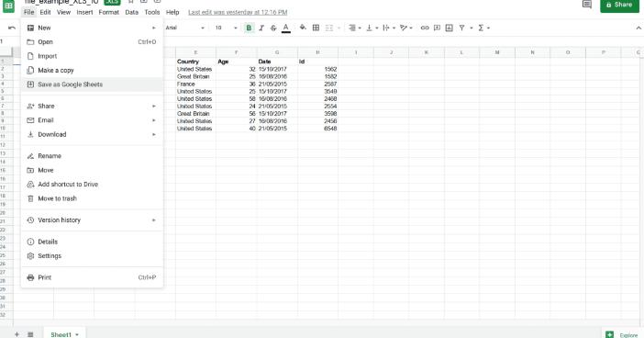The image size is (644, 338).
Task: Open the last edit history link
Action: (x=238, y=12)
